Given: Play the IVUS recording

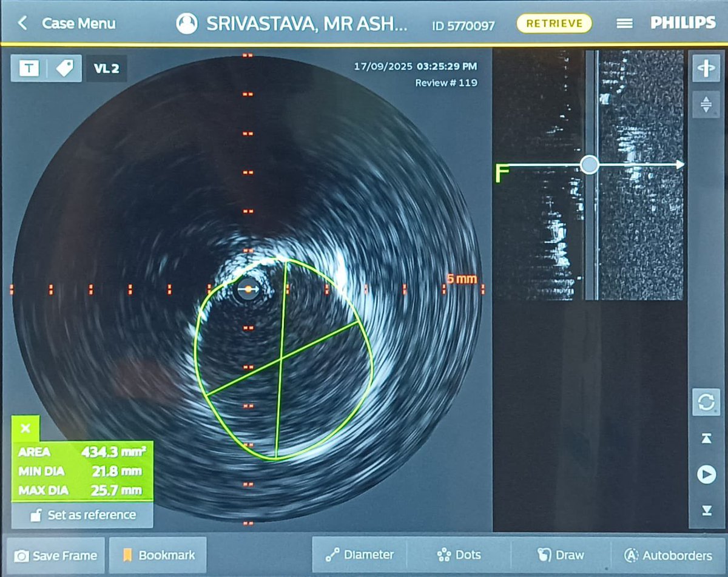Looking at the screenshot, I should pos(706,474).
